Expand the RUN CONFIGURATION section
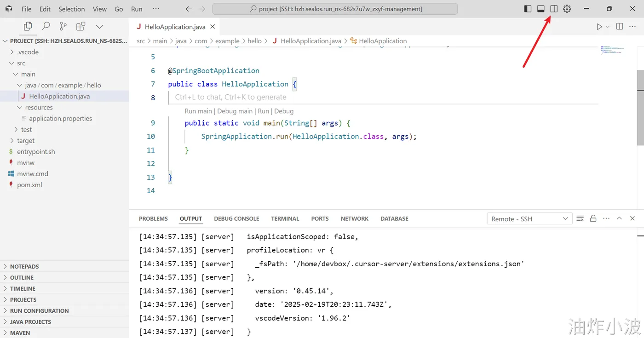This screenshot has width=644, height=338. tap(64, 310)
